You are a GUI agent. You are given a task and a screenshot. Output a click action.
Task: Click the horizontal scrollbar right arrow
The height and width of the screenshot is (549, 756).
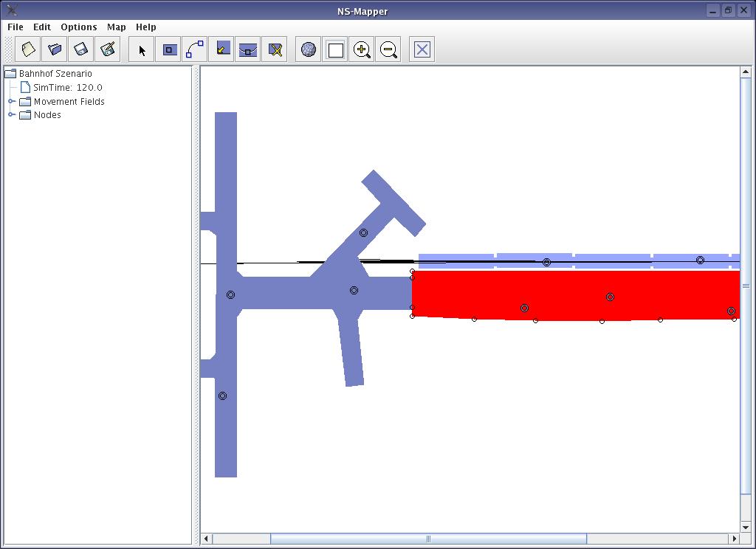[734, 539]
